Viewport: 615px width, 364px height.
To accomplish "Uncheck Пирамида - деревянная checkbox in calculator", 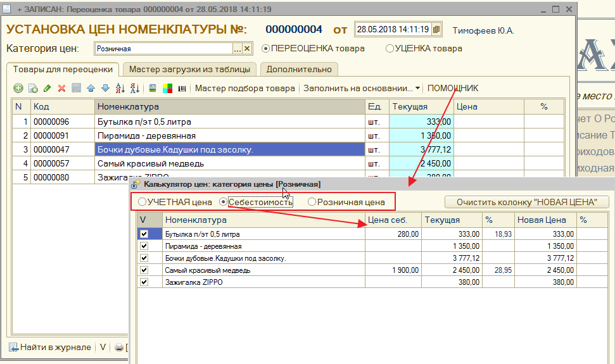I will [144, 246].
